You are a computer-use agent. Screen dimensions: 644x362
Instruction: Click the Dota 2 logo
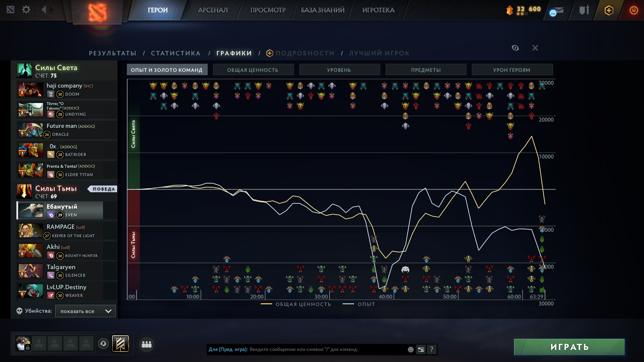pyautogui.click(x=97, y=12)
